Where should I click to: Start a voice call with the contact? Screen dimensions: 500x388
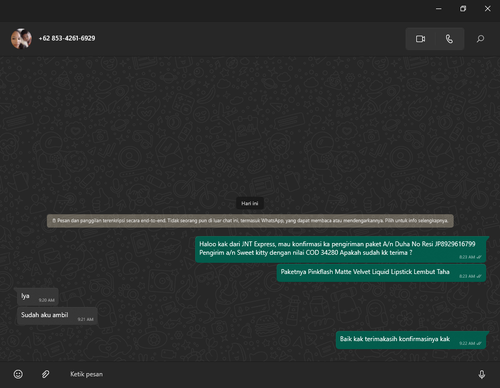point(449,39)
